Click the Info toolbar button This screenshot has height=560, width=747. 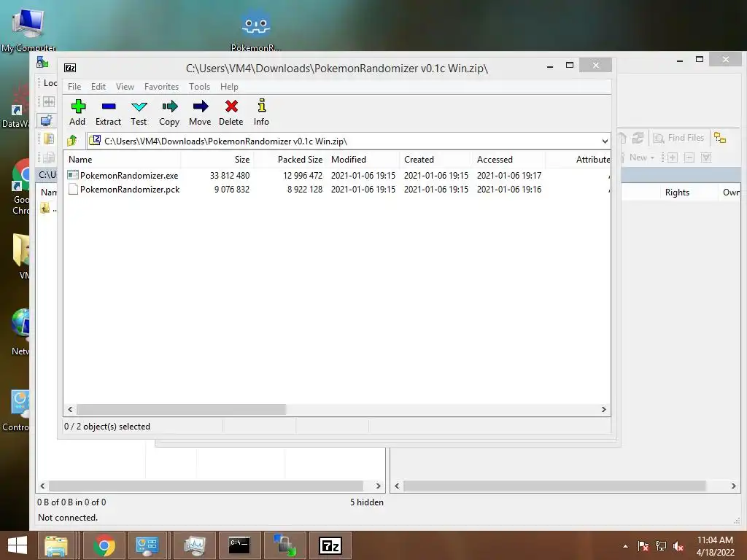pyautogui.click(x=261, y=112)
